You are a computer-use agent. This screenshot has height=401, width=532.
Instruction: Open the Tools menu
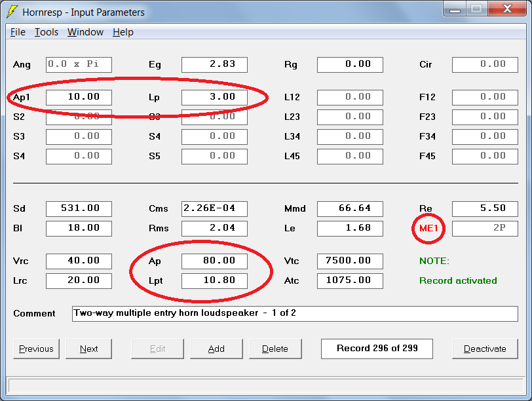coord(47,32)
